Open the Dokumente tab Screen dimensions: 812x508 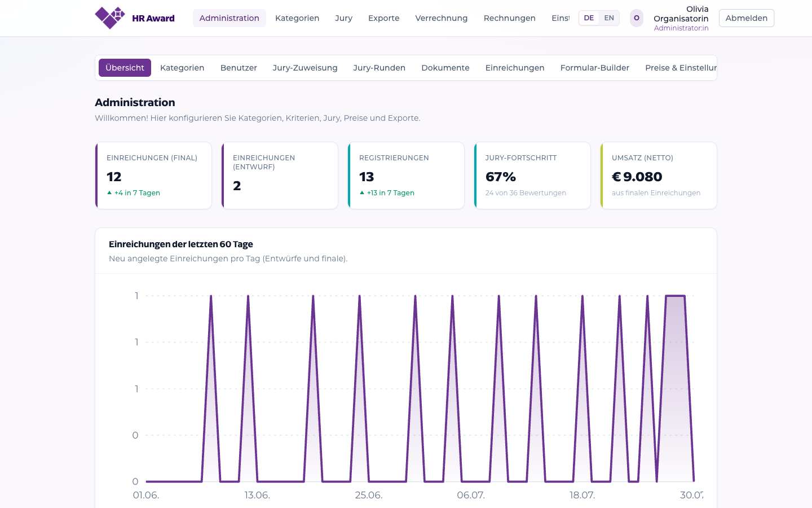[x=445, y=68]
